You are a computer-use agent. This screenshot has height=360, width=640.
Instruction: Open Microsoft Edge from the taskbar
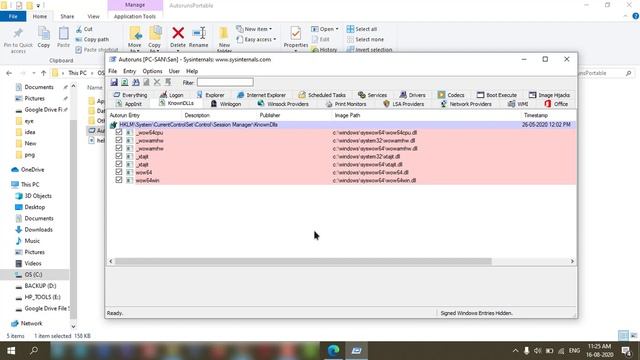tap(333, 350)
